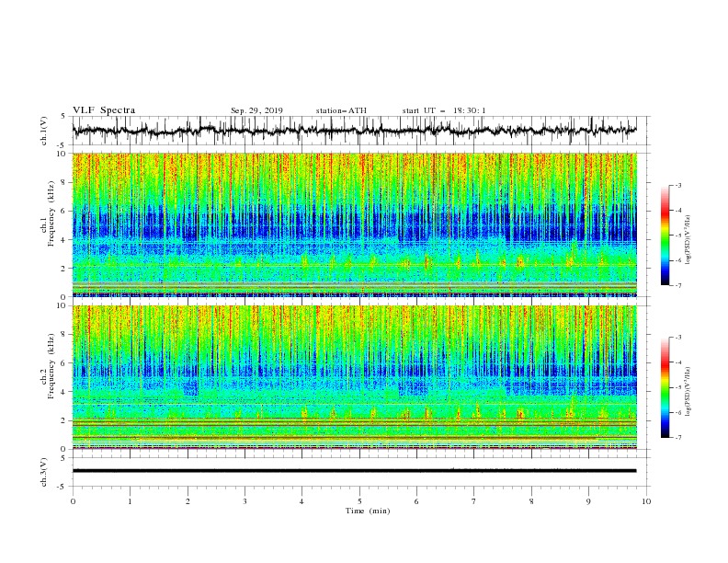Click the "-3" label on ch.1 color bar
728x563 pixels.
[x=678, y=185]
